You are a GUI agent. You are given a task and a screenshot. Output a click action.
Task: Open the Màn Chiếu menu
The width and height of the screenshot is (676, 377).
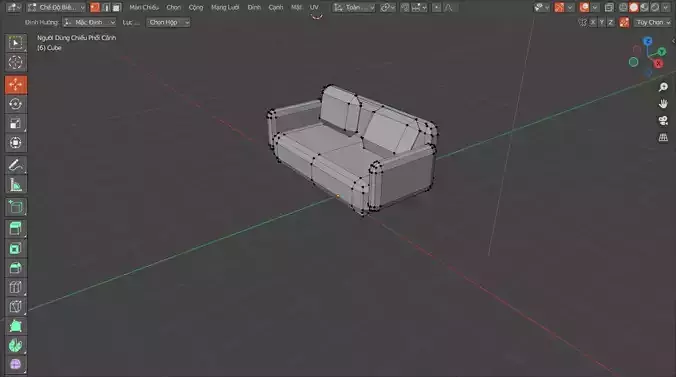(144, 7)
